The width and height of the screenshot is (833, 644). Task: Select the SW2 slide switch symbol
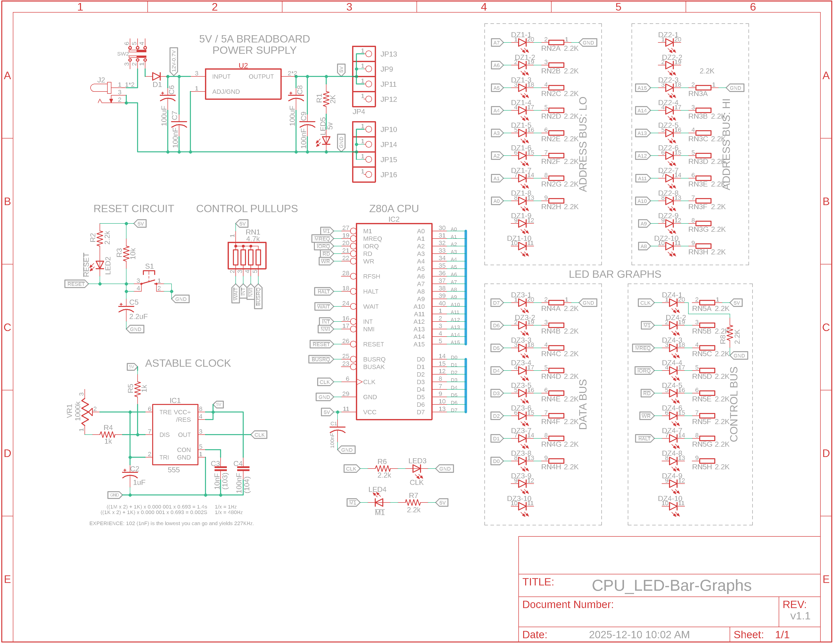(137, 54)
